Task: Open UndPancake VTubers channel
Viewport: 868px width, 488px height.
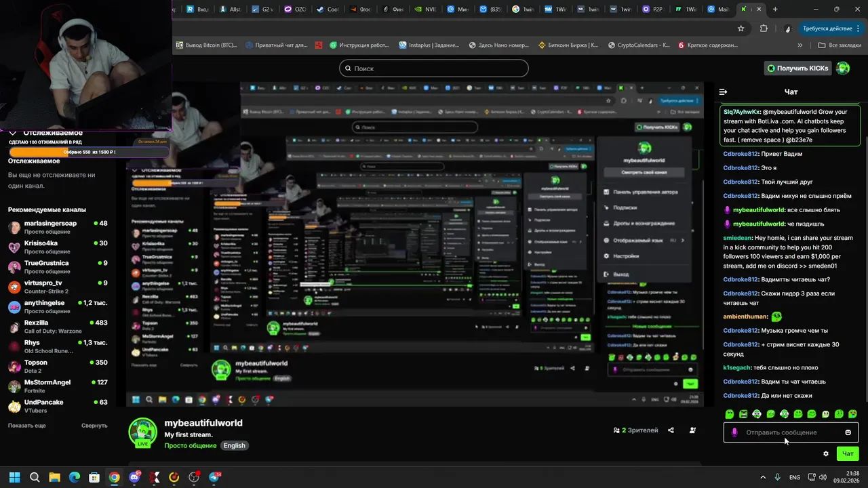Action: [x=58, y=406]
